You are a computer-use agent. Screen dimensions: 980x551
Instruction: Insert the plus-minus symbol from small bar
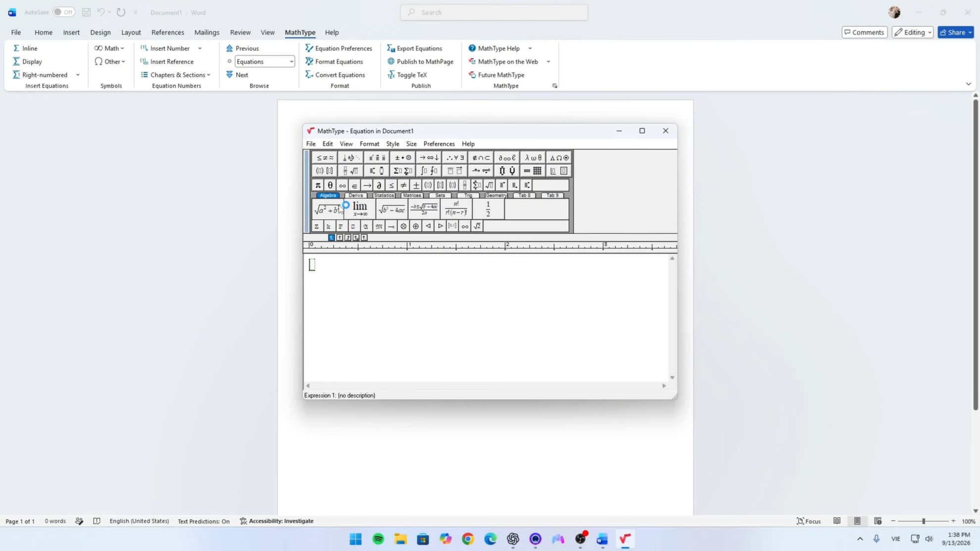point(416,185)
